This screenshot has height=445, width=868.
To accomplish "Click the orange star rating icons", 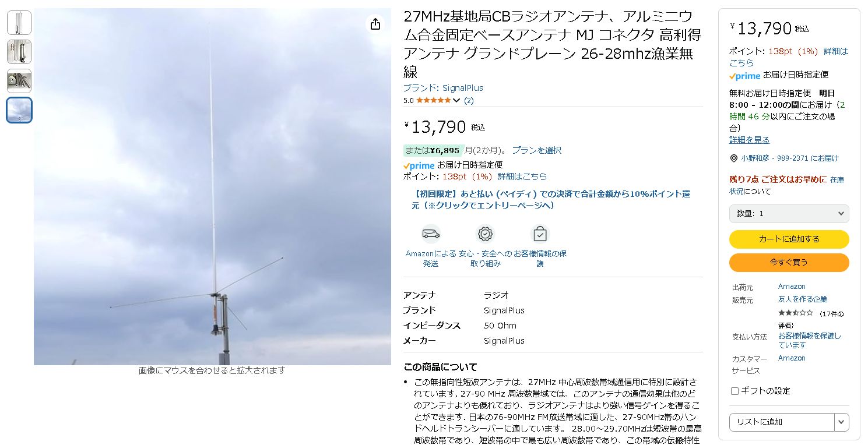I will click(433, 100).
